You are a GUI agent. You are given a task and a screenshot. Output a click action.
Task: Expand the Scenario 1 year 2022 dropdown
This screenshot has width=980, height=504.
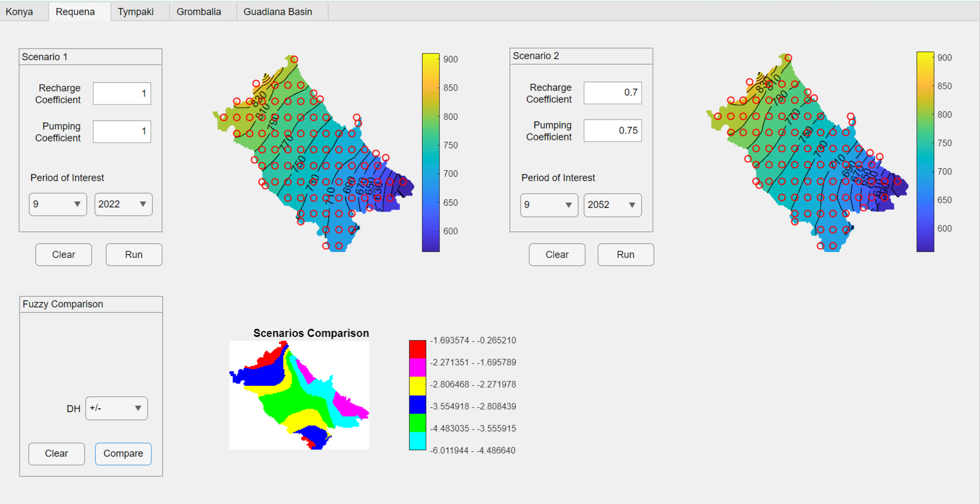pyautogui.click(x=123, y=204)
